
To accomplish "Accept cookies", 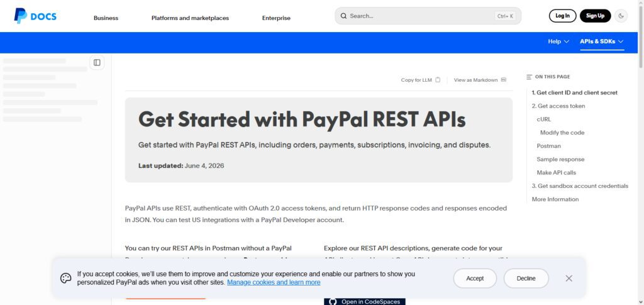I will (475, 279).
